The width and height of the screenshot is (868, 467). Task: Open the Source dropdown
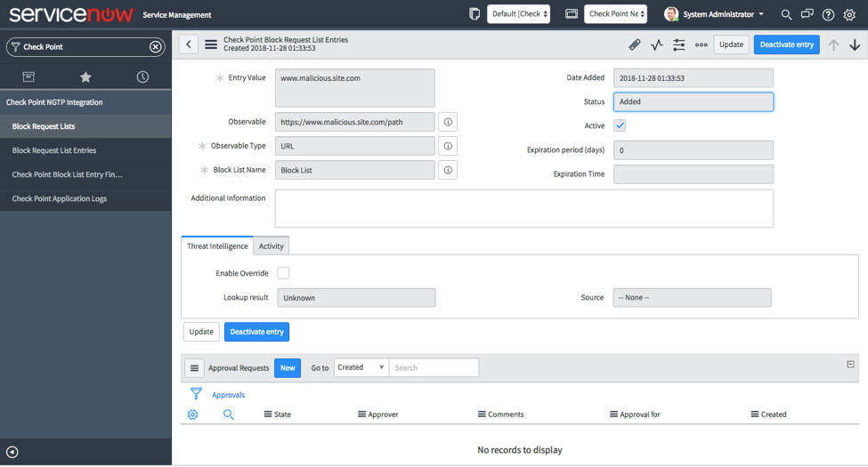click(692, 298)
